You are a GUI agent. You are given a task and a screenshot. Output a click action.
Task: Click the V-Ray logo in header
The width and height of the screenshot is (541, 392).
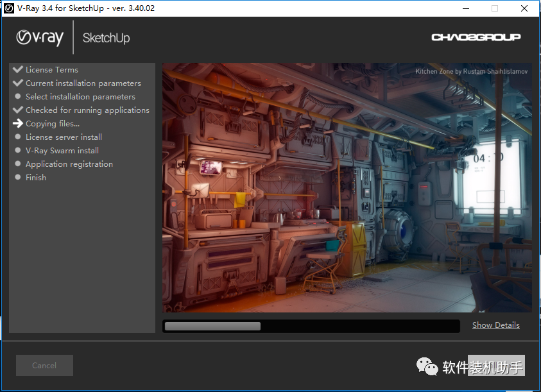click(x=40, y=38)
